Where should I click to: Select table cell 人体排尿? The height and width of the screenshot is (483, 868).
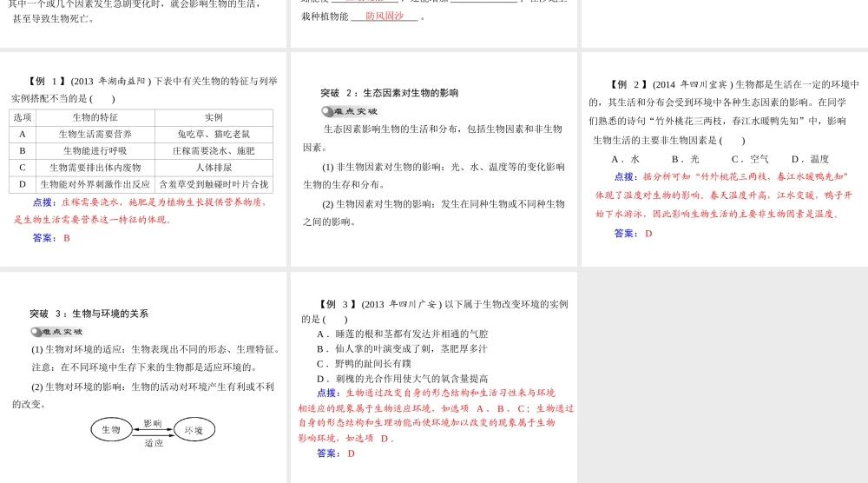click(x=214, y=168)
